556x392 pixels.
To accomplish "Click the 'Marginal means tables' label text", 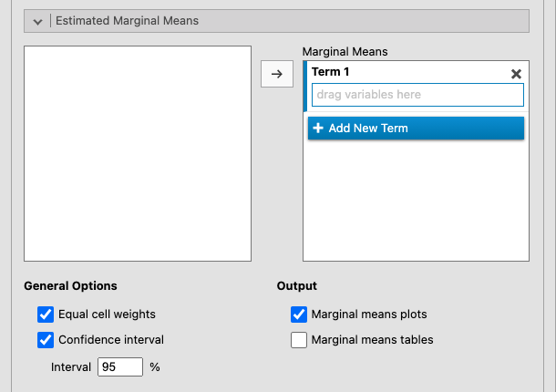I will [x=372, y=340].
